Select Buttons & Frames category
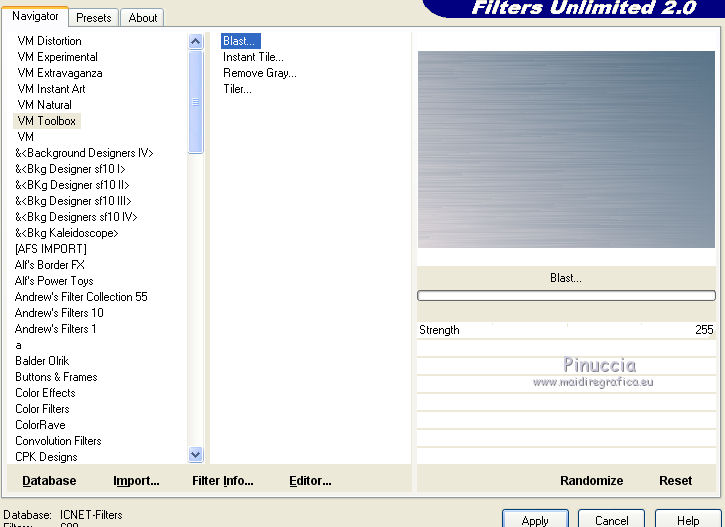 (x=56, y=377)
